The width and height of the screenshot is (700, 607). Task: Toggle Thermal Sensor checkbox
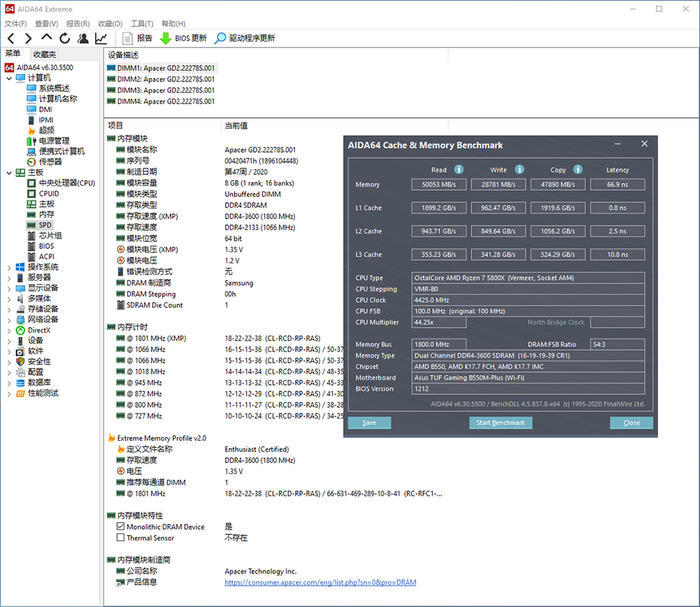click(121, 538)
